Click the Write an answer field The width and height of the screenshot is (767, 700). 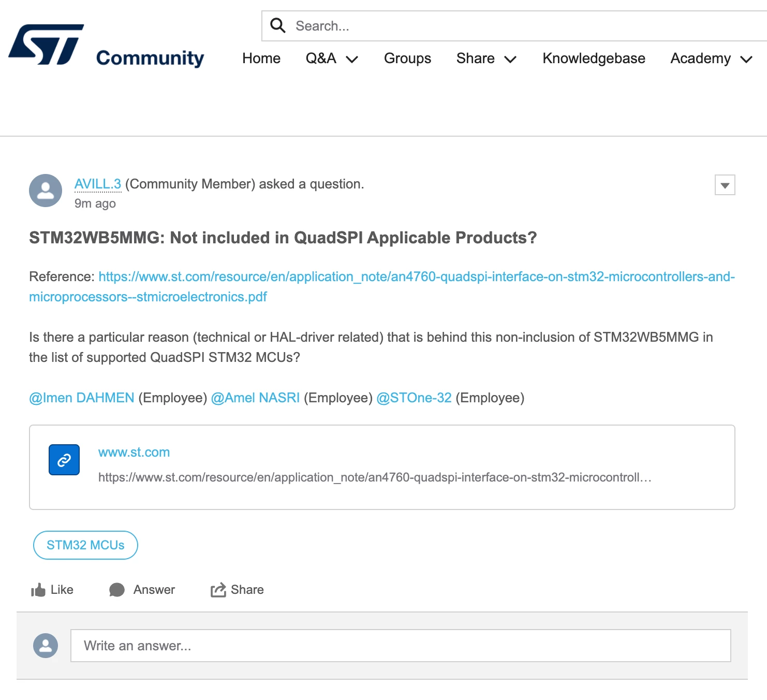[401, 646]
